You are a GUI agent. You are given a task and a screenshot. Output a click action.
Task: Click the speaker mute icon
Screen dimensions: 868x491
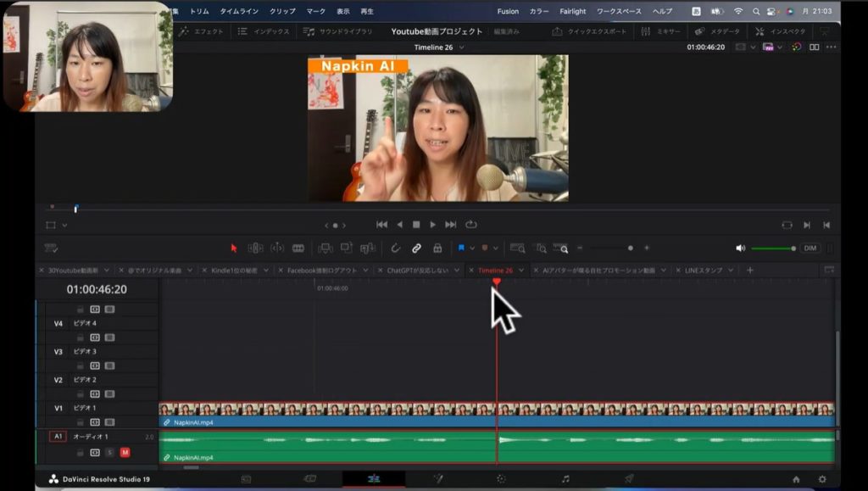740,248
